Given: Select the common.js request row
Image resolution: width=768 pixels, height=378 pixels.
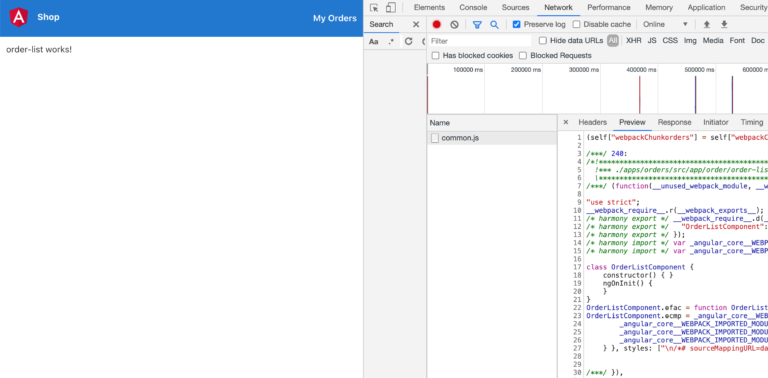Looking at the screenshot, I should click(x=492, y=138).
